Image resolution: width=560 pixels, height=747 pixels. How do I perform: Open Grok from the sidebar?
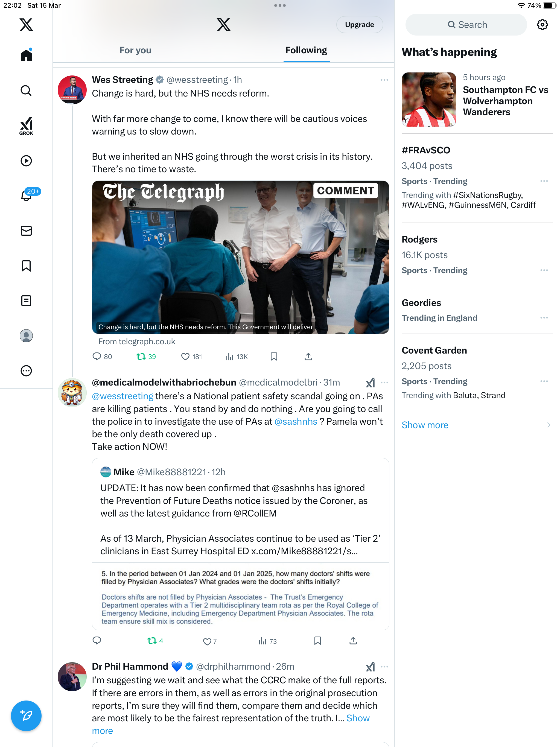(26, 126)
